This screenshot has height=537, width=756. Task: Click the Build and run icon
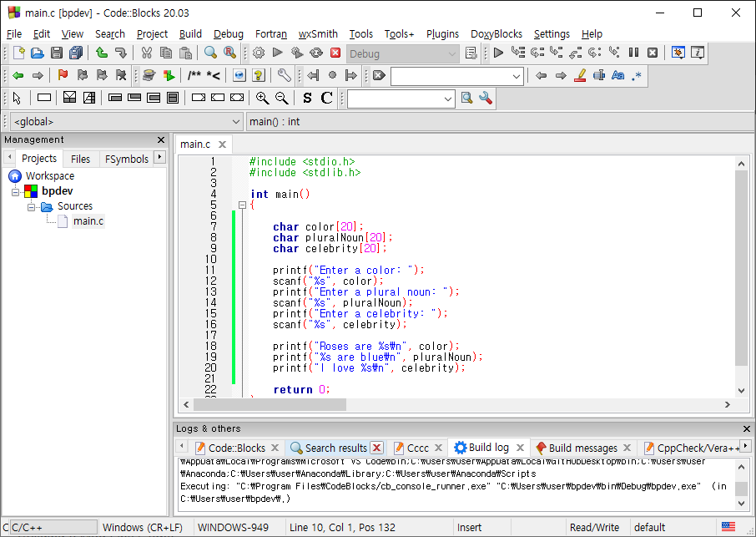(297, 53)
